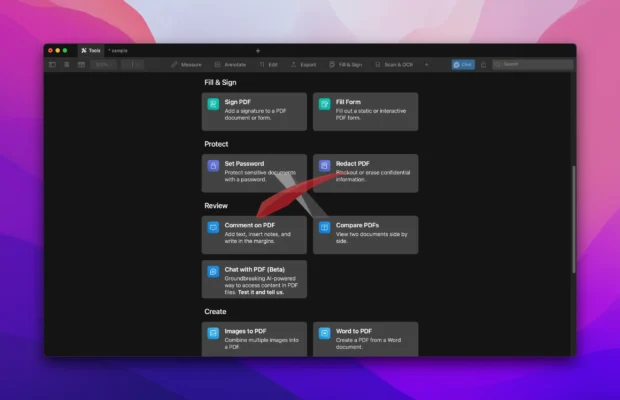Click the Word to PDF icon
Screen dimensions: 620x400
[x=325, y=334]
